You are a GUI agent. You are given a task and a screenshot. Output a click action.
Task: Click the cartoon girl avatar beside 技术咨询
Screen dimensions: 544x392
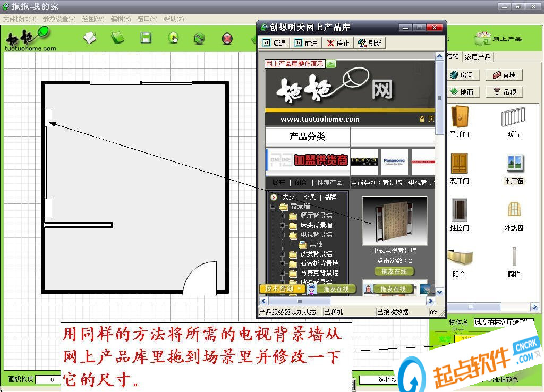coord(312,289)
